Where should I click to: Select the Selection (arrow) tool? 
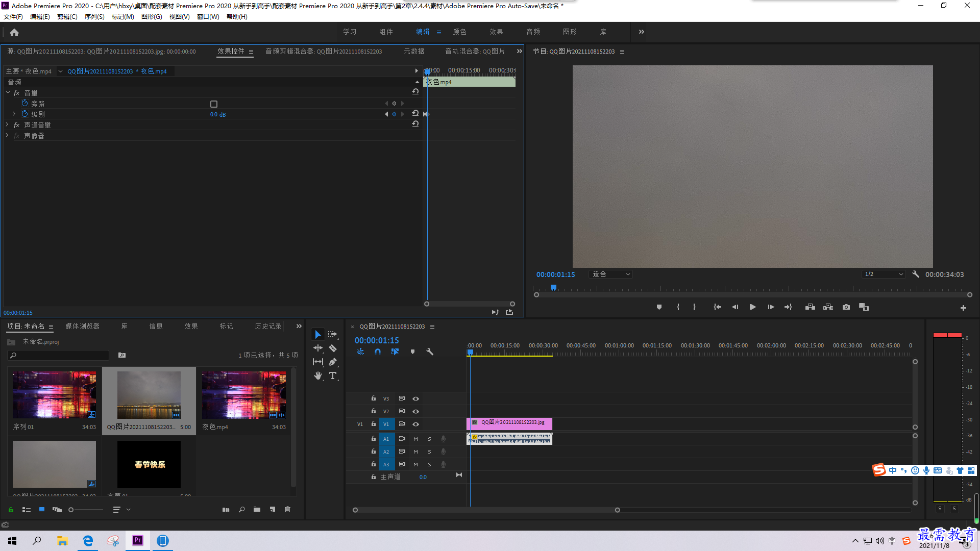(x=318, y=334)
